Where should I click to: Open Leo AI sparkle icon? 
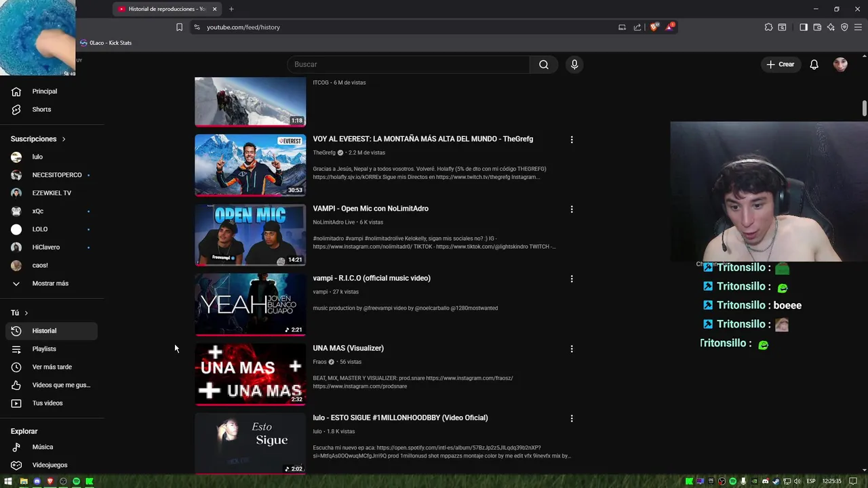[x=831, y=27]
